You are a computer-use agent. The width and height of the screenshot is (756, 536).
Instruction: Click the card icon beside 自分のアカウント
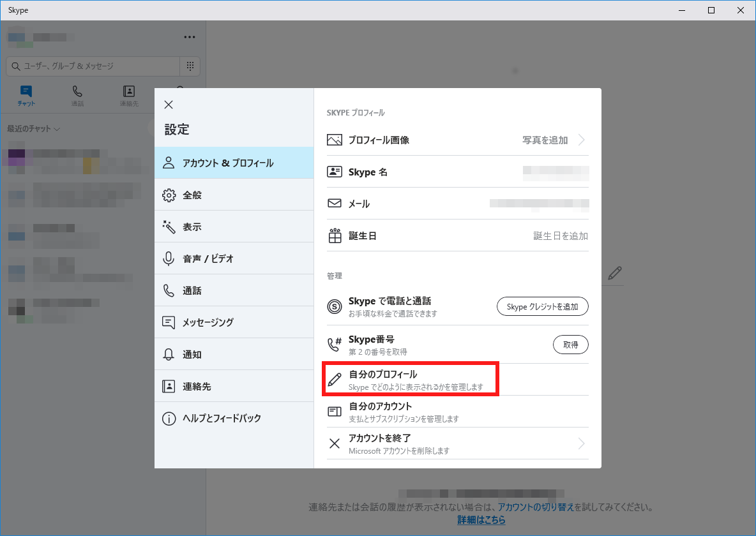(x=335, y=411)
